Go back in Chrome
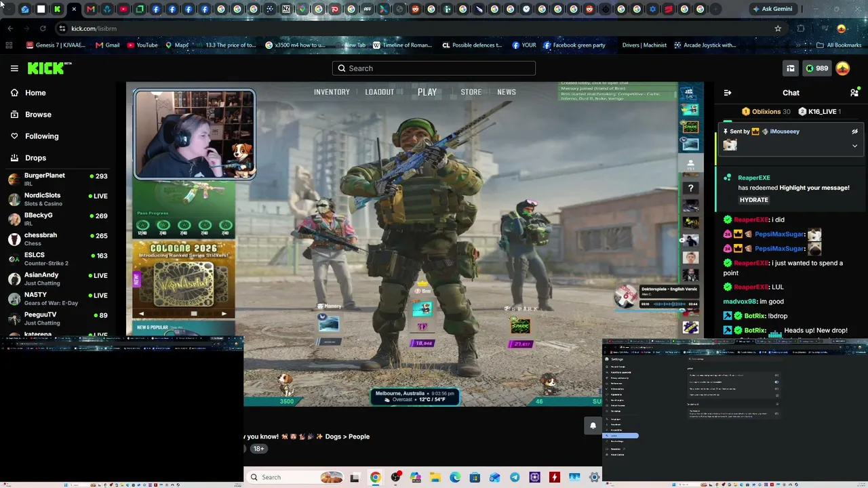 tap(10, 28)
